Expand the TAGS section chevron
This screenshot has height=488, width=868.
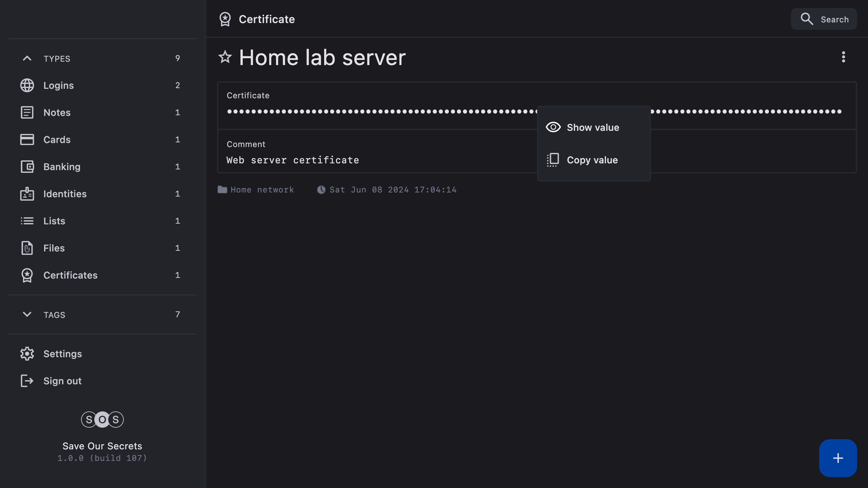click(x=27, y=314)
